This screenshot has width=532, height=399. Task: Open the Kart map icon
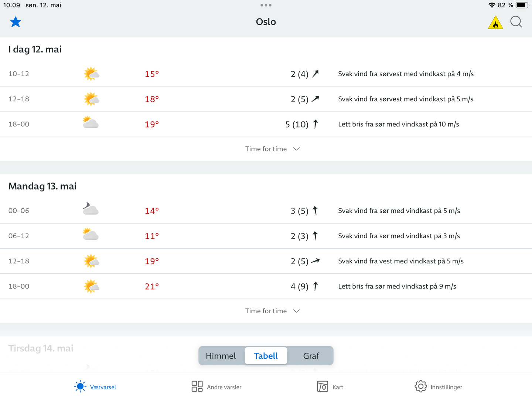click(323, 386)
